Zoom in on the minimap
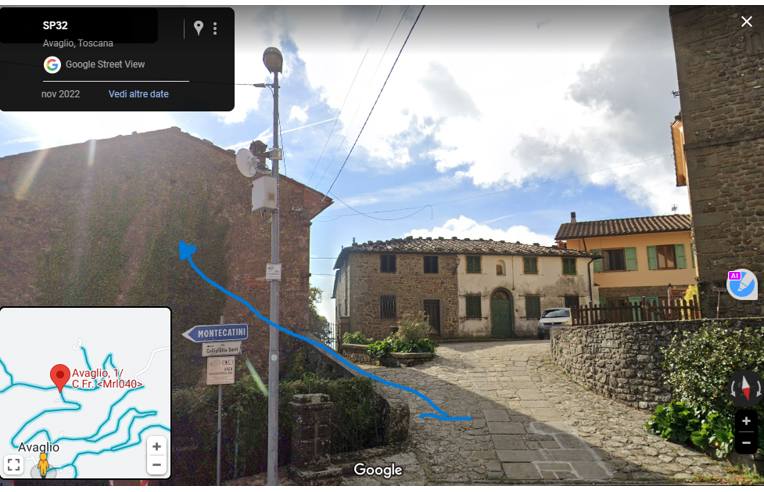The height and width of the screenshot is (492, 764). [156, 446]
